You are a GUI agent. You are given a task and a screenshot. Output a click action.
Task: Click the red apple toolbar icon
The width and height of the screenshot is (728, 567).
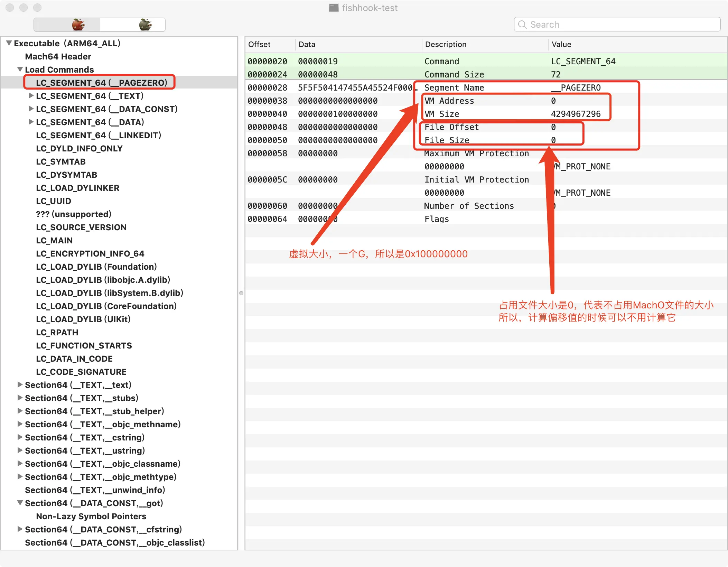click(x=78, y=25)
